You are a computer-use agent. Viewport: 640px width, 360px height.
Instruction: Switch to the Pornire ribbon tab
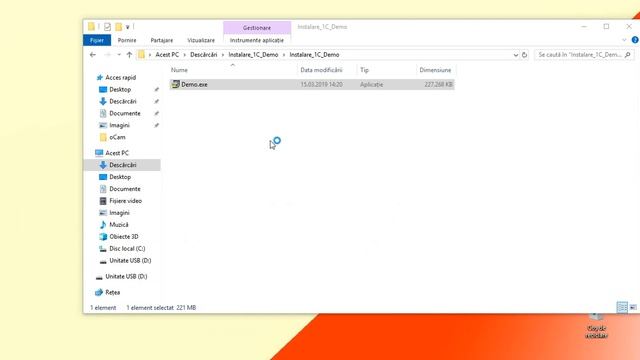tap(127, 40)
